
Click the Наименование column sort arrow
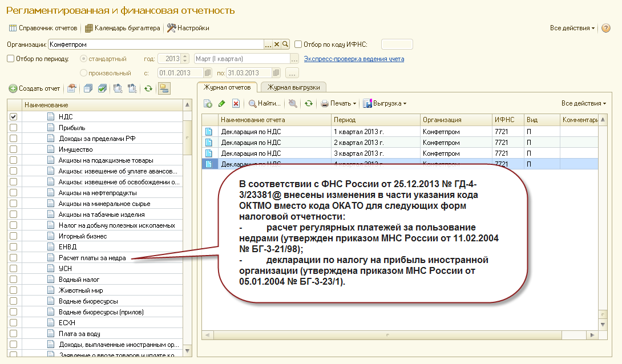point(187,104)
